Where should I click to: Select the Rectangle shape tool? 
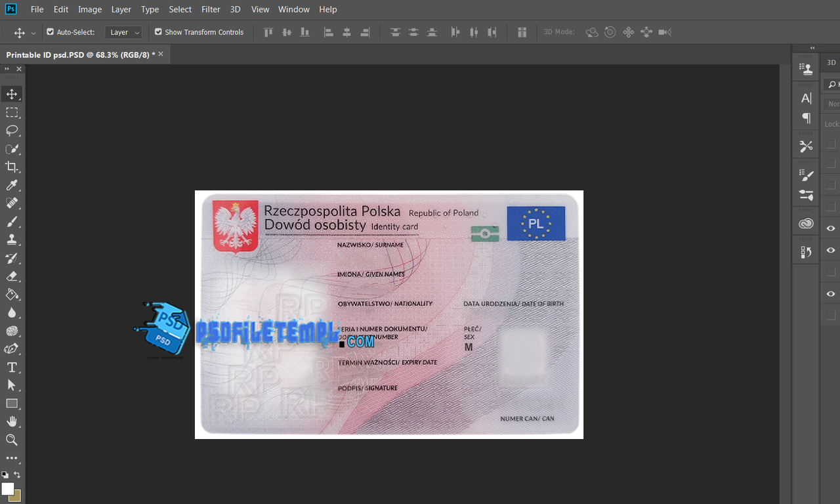point(12,404)
